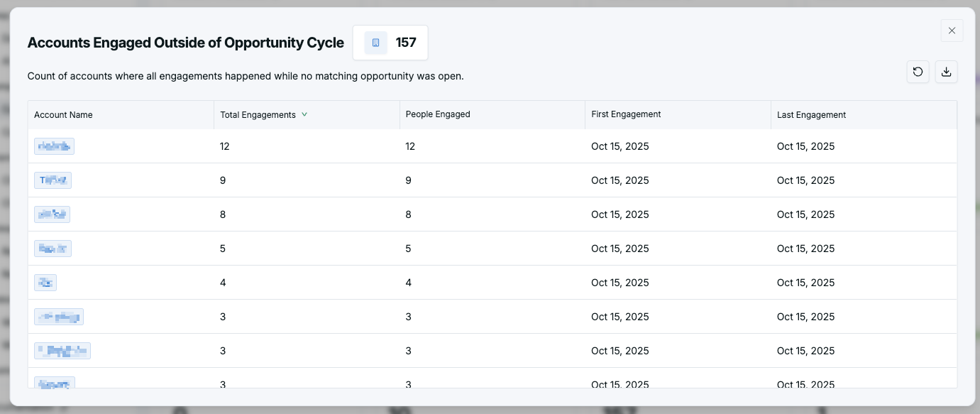Close the Accounts Engaged dialog
This screenshot has height=414, width=980.
tap(952, 31)
